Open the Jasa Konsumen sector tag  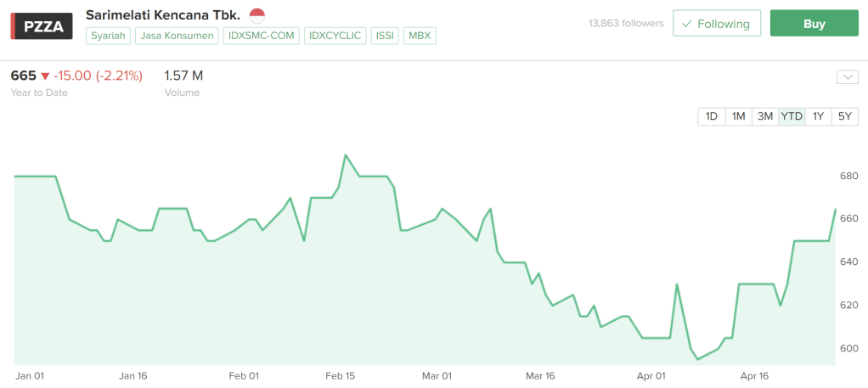click(x=178, y=36)
